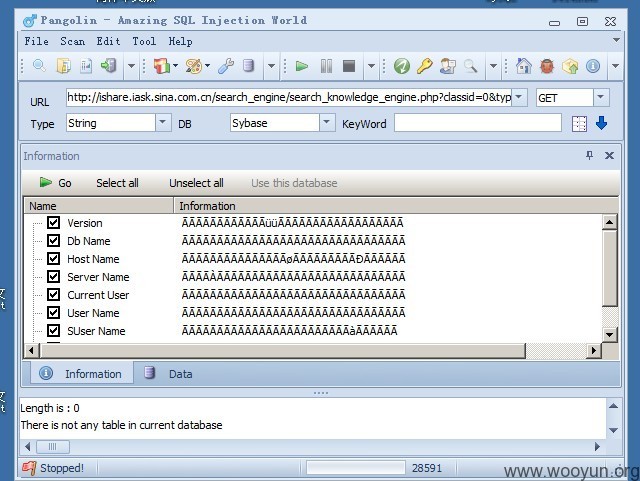Click the KeyWord input field
The image size is (640, 481).
pyautogui.click(x=478, y=122)
